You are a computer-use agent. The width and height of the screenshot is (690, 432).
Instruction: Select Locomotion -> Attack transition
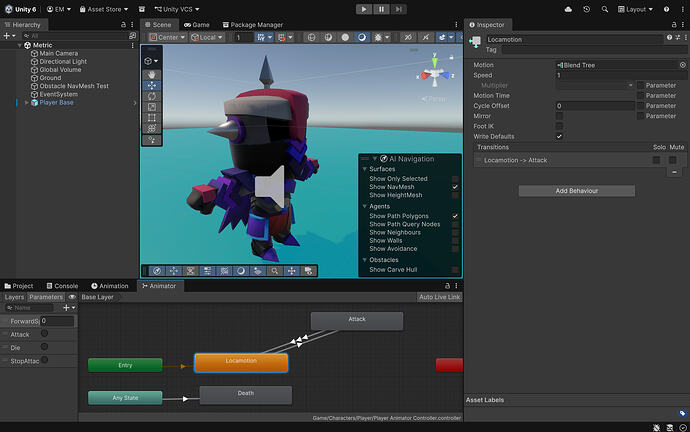(x=580, y=160)
